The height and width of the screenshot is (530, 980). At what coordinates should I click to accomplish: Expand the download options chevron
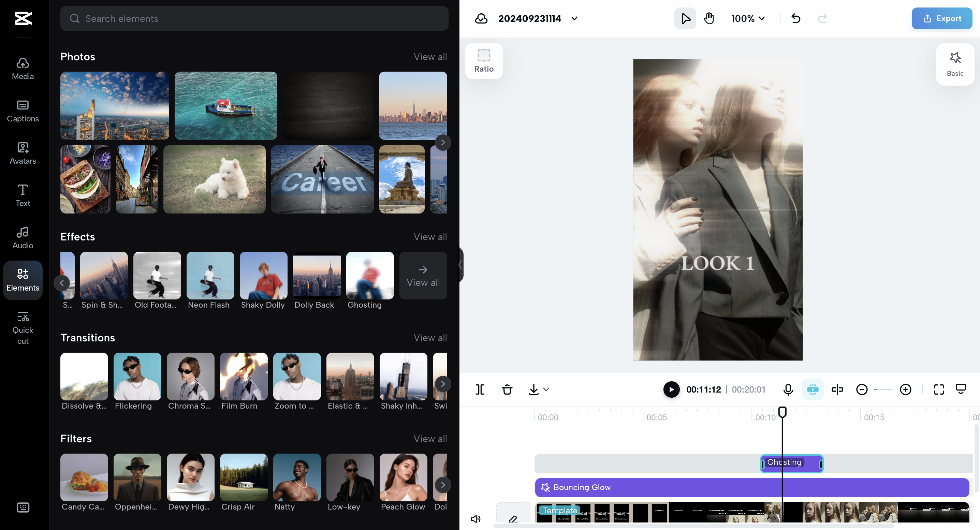coord(546,389)
